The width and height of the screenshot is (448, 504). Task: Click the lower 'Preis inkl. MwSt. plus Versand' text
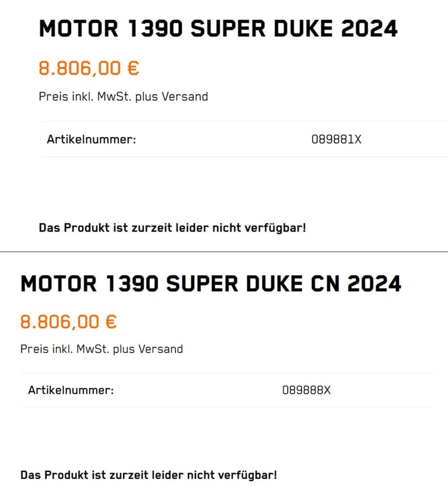[x=101, y=349]
